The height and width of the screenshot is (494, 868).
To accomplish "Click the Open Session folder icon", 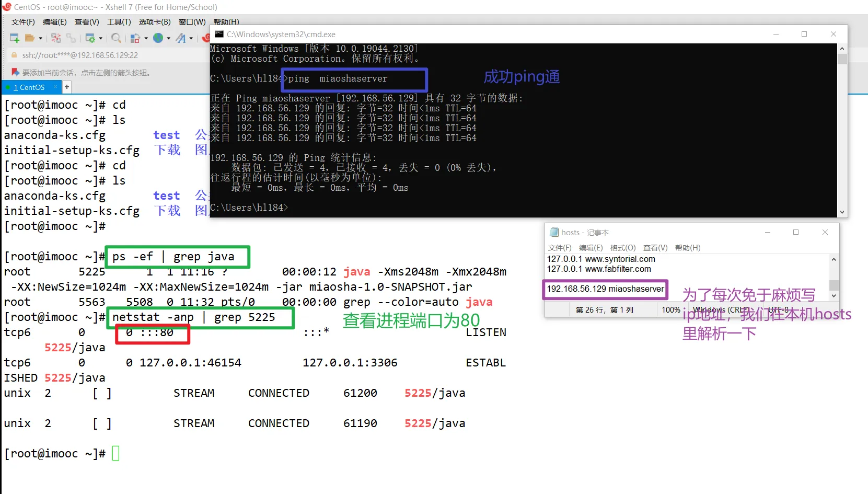I will coord(30,38).
